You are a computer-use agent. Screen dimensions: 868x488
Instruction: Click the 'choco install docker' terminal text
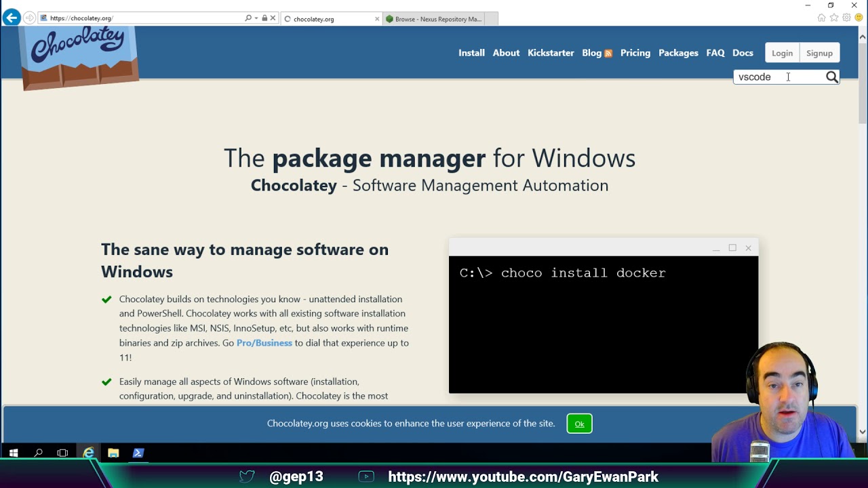(x=583, y=273)
